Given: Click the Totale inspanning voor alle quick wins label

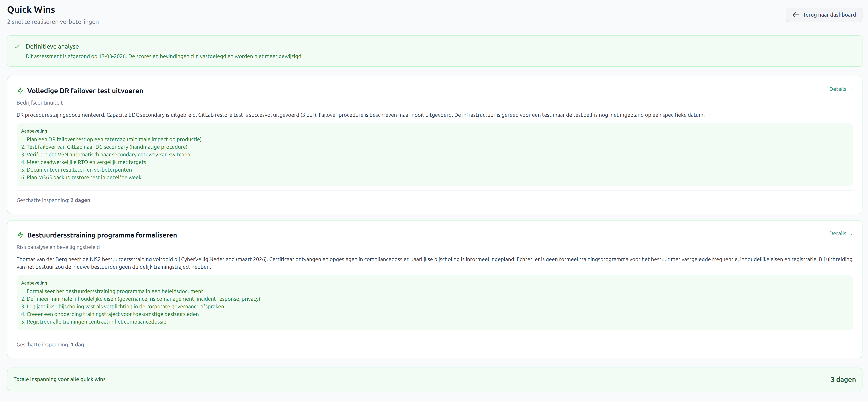Looking at the screenshot, I should click(59, 380).
